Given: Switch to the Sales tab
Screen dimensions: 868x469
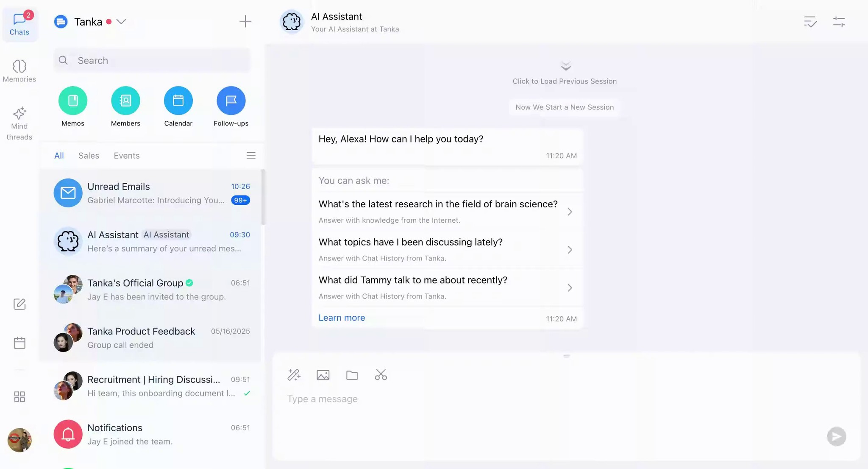Looking at the screenshot, I should coord(89,156).
